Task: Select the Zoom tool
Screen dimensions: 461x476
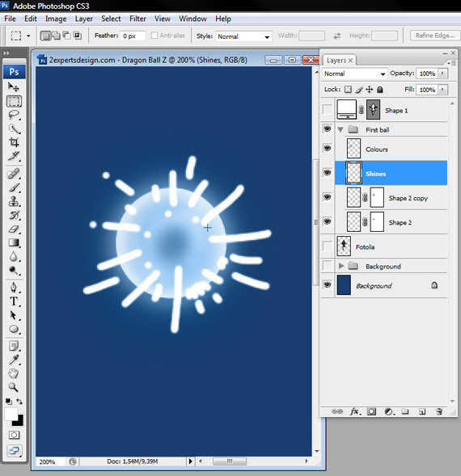Action: 14,387
